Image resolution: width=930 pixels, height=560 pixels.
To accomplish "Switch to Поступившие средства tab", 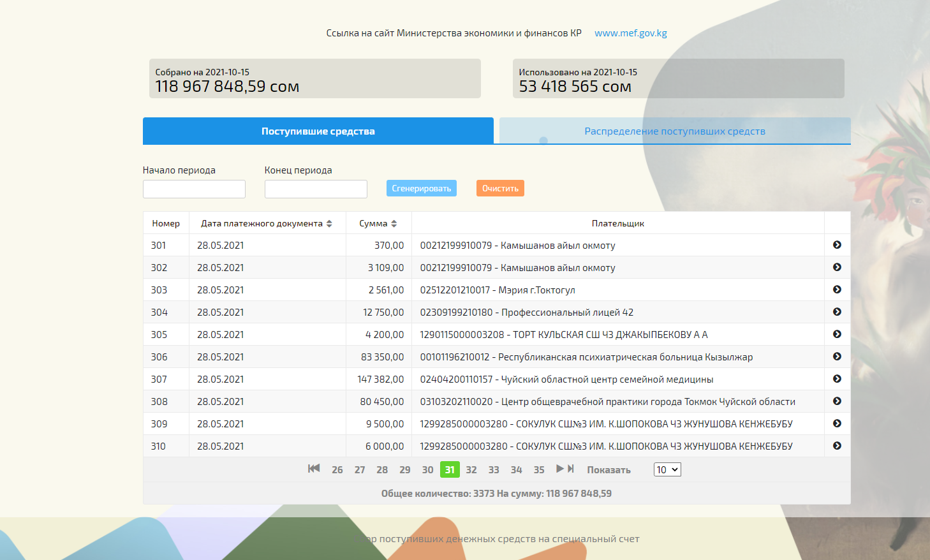I will point(318,131).
